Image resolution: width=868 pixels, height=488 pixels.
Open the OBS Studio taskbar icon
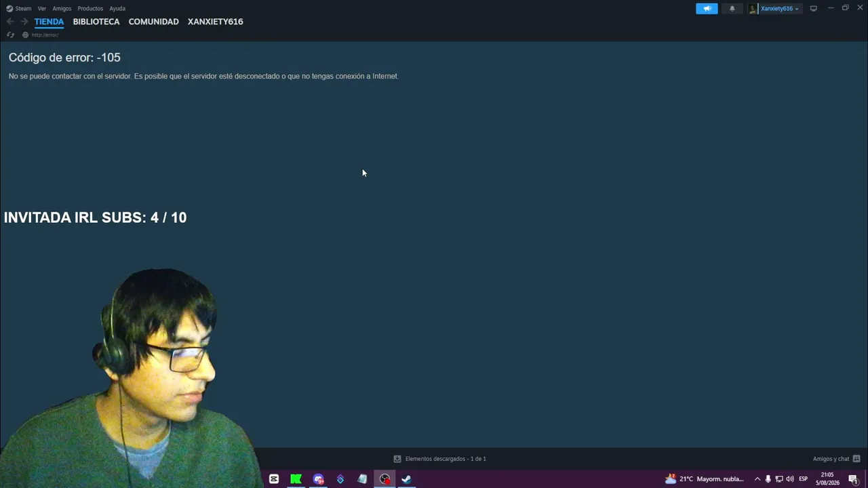point(384,479)
